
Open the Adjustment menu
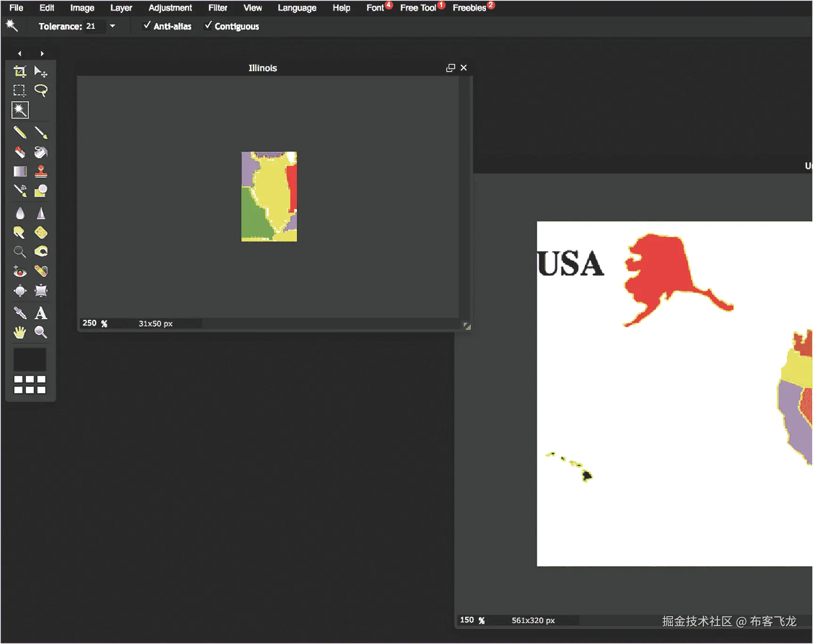click(x=170, y=8)
